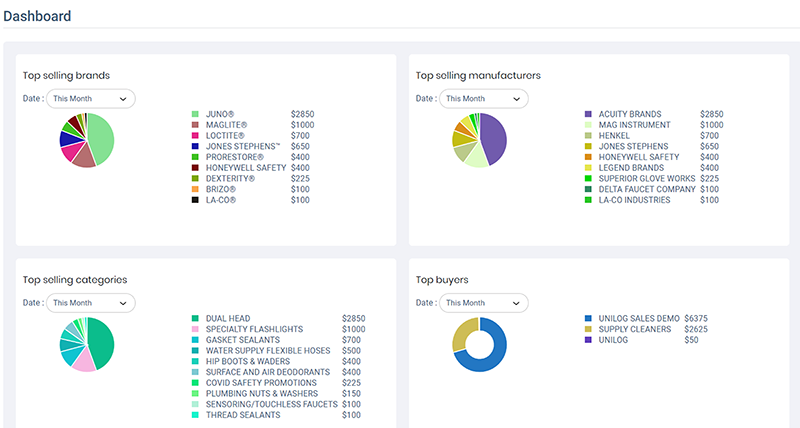Click the ACUITY BRANDS purple legend swatch

click(x=589, y=115)
